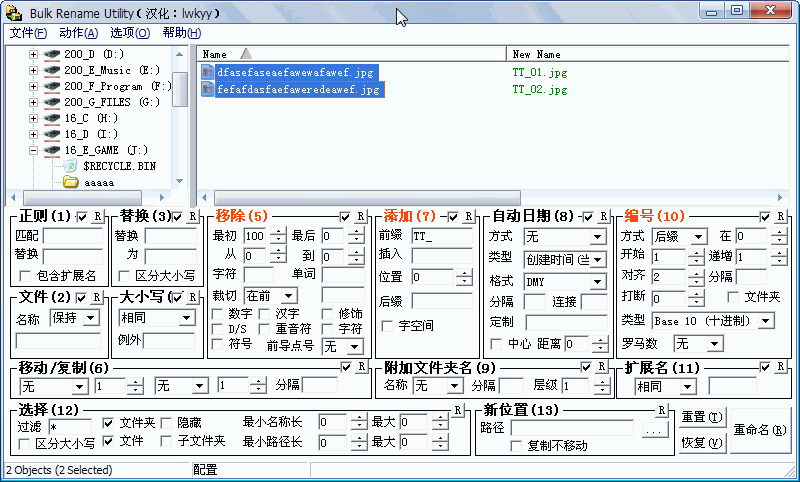Enable the 字空间 checkbox
Image resolution: width=800 pixels, height=482 pixels.
387,325
